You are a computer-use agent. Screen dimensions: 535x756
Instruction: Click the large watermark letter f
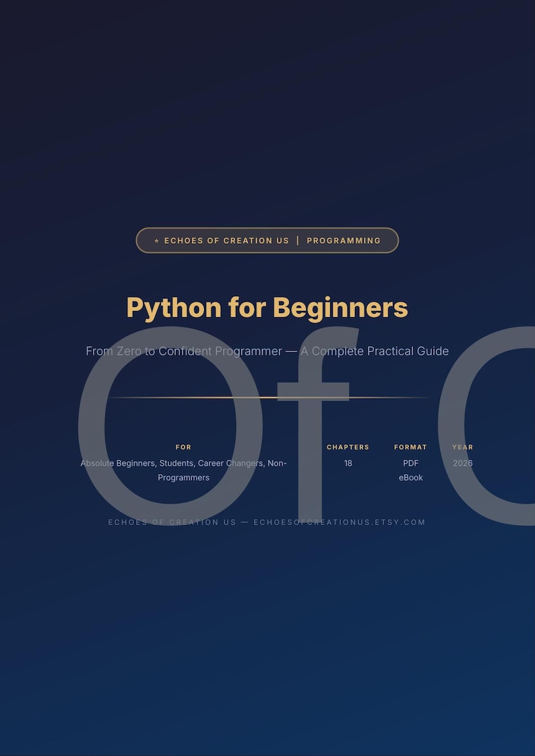pos(316,424)
